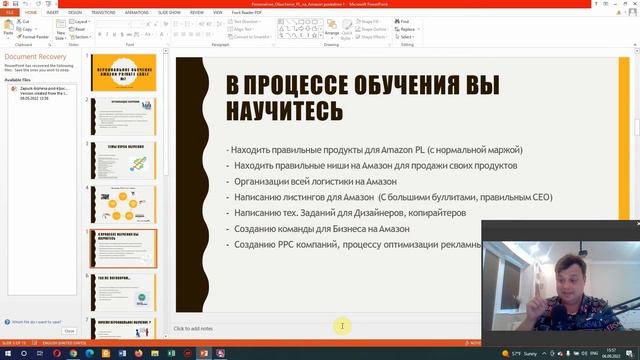Click the bullet 'Созданию команды для Бизнеса на Амазон'
The height and width of the screenshot is (360, 640).
pyautogui.click(x=322, y=229)
